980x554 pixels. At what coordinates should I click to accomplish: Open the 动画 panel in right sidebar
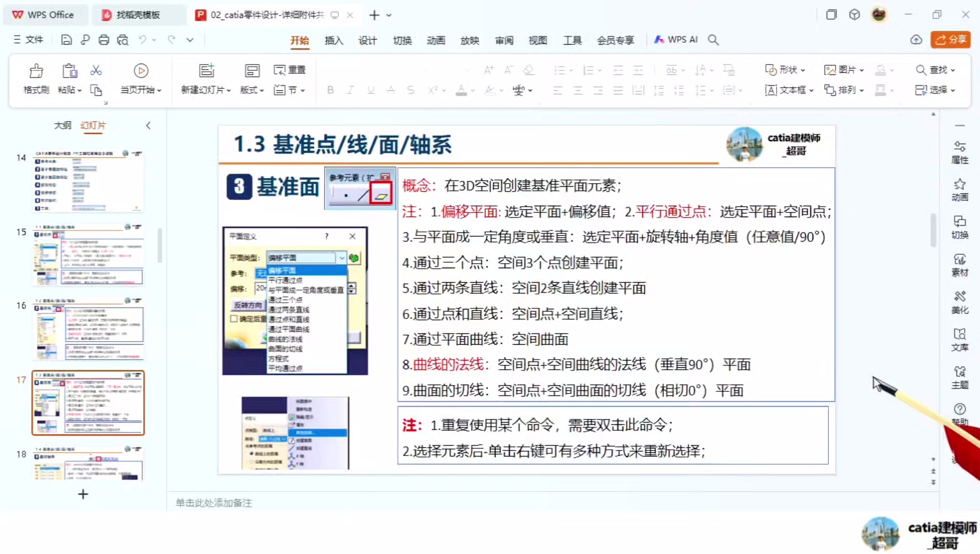(x=959, y=190)
